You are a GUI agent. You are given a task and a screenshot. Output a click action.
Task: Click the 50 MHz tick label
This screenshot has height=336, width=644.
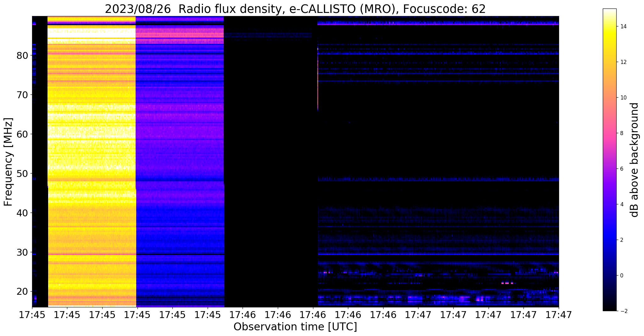pyautogui.click(x=22, y=174)
